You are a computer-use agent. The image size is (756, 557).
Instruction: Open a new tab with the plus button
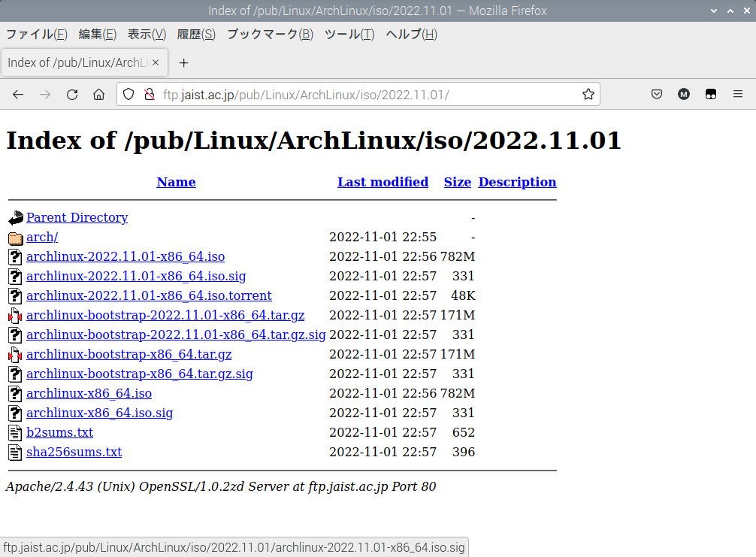point(184,62)
